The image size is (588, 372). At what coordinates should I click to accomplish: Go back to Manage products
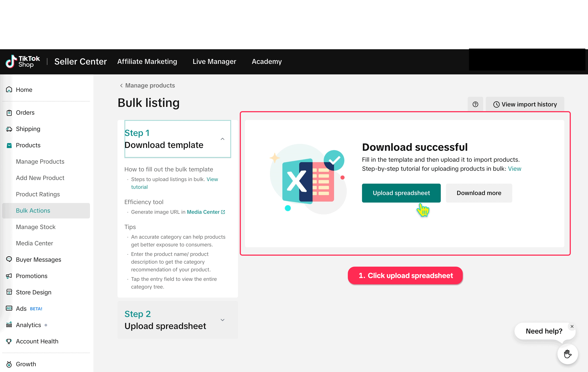pyautogui.click(x=147, y=85)
